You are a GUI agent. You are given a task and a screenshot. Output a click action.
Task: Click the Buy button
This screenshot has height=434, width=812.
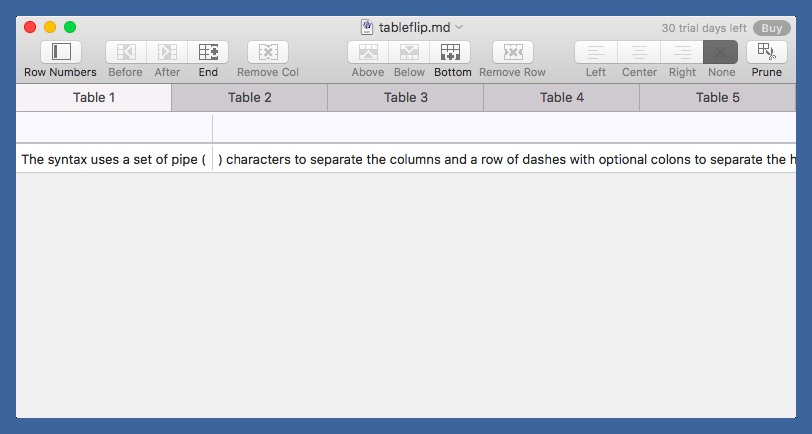(772, 28)
